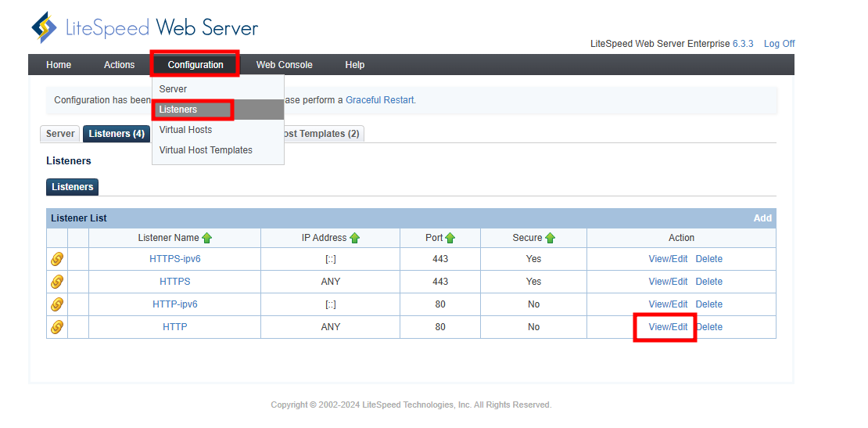View/Edit the HTTP-ipv6 listener
This screenshot has height=428, width=868.
pos(668,304)
